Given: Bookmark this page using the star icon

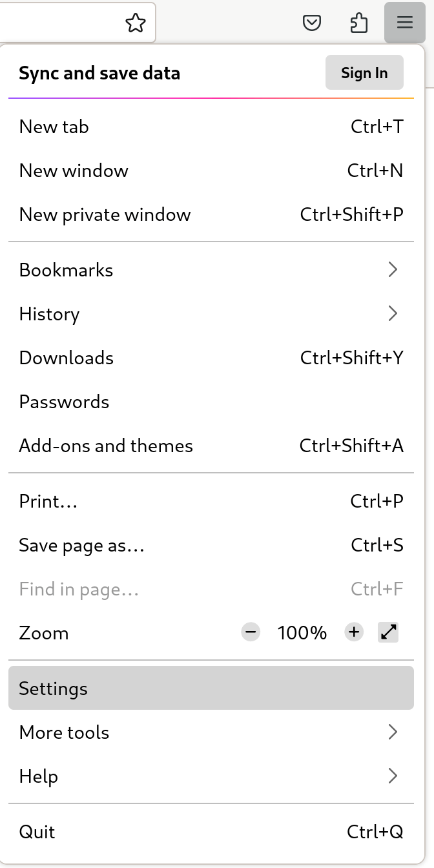Looking at the screenshot, I should (136, 23).
